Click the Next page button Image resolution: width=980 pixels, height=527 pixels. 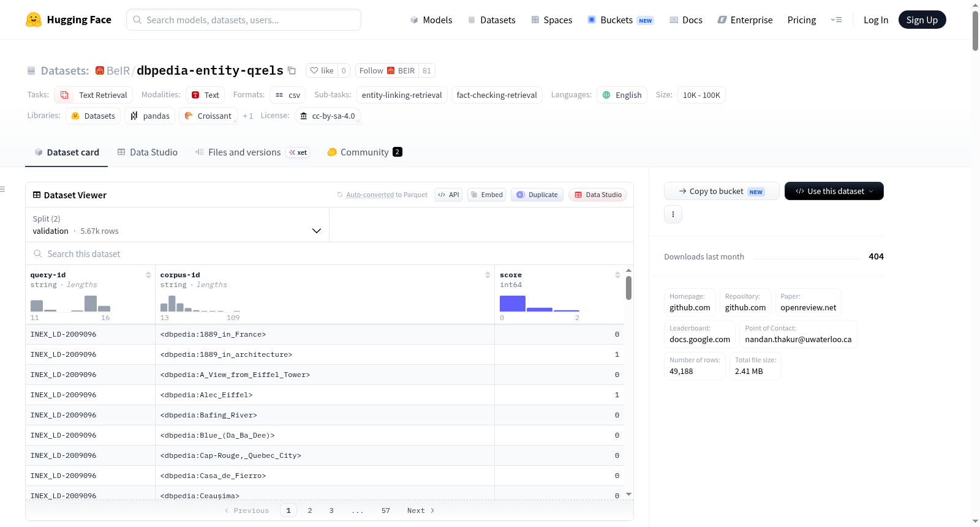point(421,510)
